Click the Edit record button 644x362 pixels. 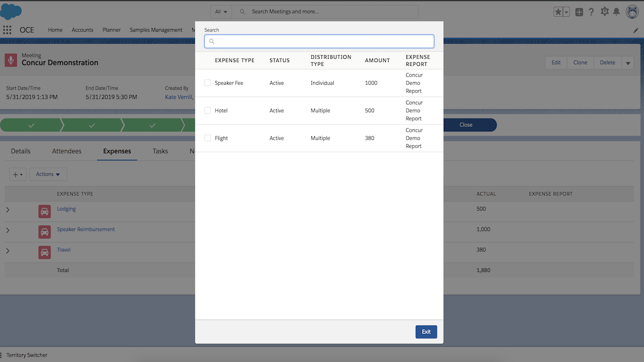pos(556,63)
